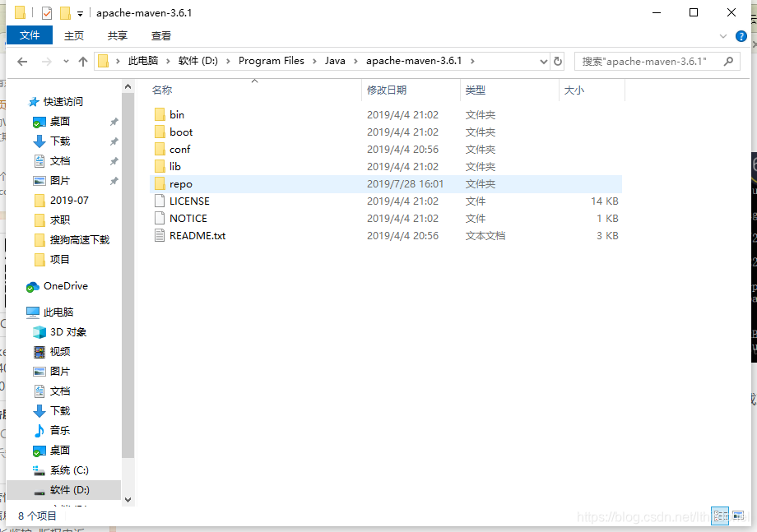Navigate to Java in the breadcrumb
This screenshot has width=757, height=532.
pos(335,61)
